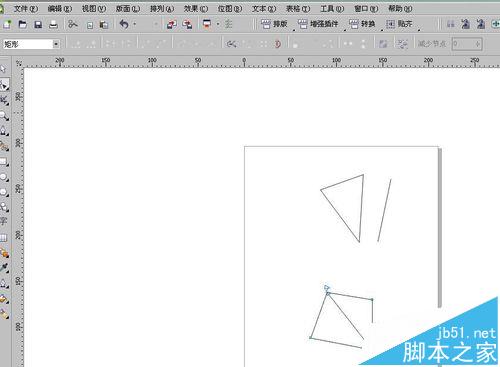Create a new document with the New icon
The height and width of the screenshot is (367, 500).
(7, 24)
